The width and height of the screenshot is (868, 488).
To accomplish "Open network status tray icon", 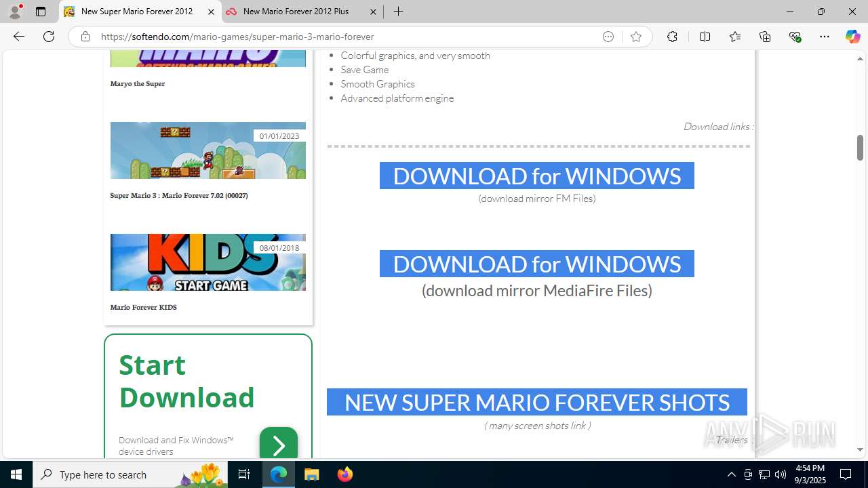I will [x=764, y=474].
